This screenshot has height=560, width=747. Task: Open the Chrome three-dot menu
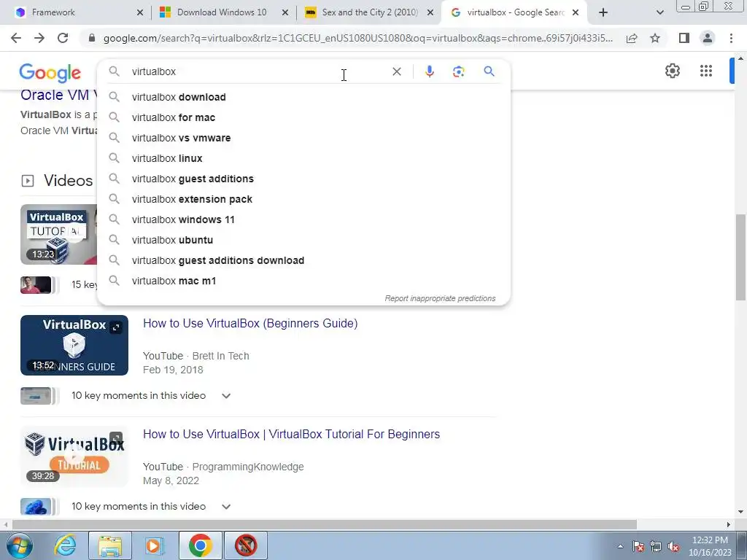[x=731, y=38]
